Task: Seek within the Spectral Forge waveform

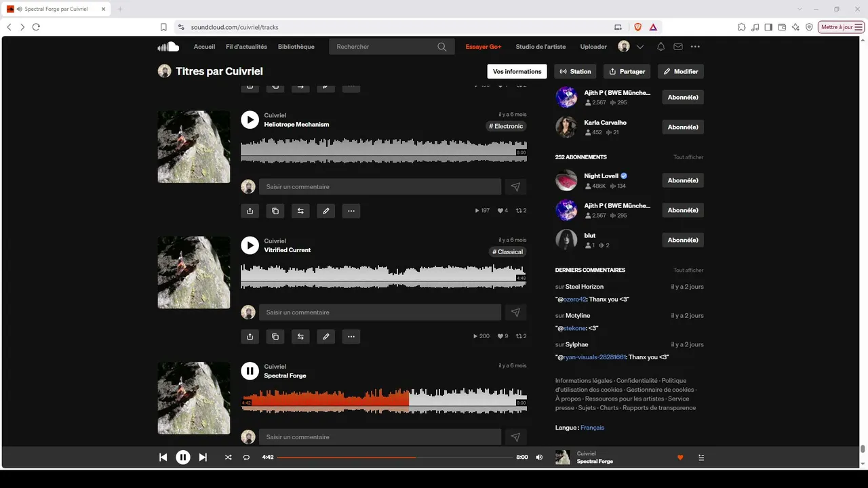Action: (x=384, y=401)
